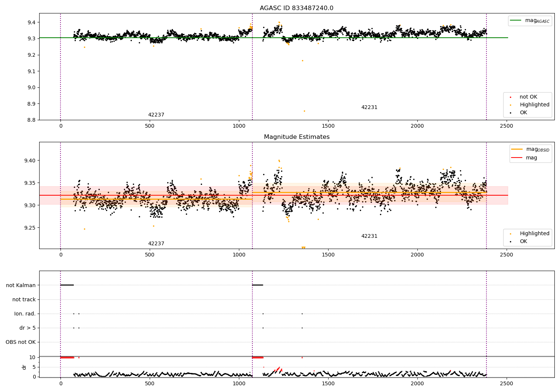The image size is (560, 392).
Task: Click the 42237 label in middle plot
Action: [x=156, y=244]
